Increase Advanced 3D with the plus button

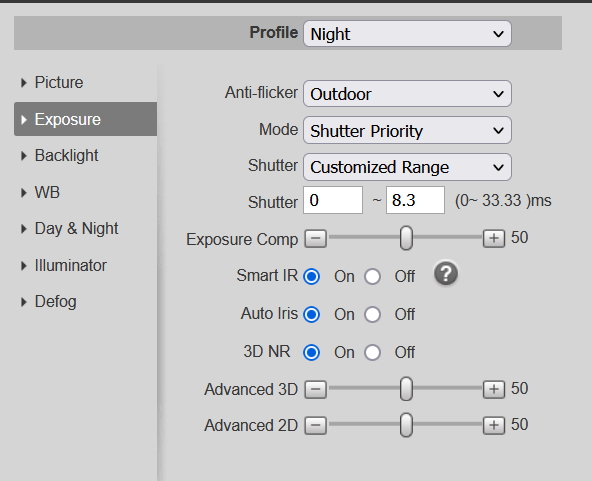[494, 389]
